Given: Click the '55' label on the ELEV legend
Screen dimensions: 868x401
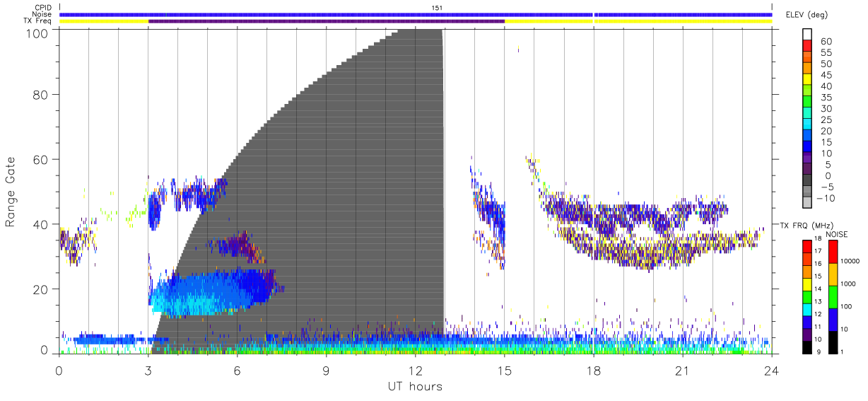Looking at the screenshot, I should 826,53.
